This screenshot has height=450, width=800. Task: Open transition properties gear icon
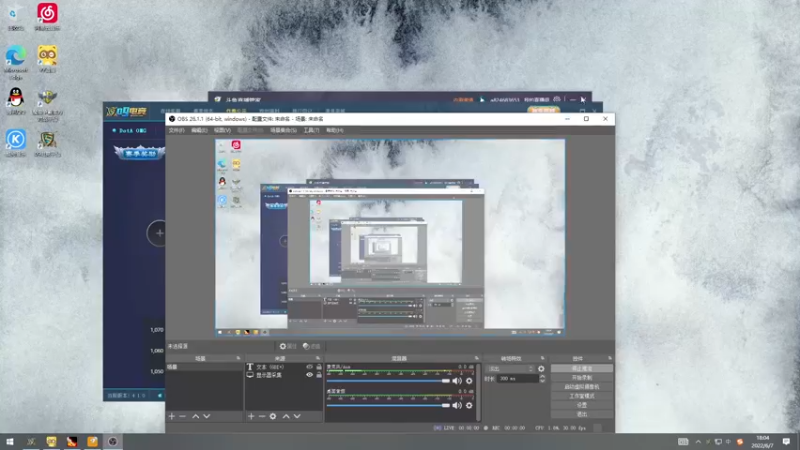pos(541,368)
